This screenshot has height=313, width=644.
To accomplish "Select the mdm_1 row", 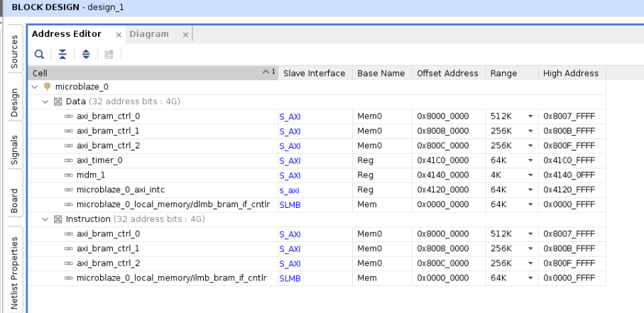I will pos(317,175).
